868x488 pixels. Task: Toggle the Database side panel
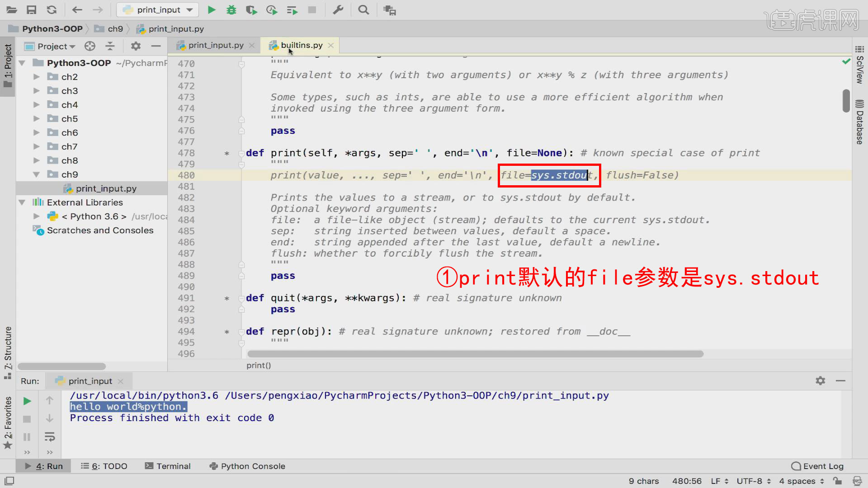[x=859, y=122]
